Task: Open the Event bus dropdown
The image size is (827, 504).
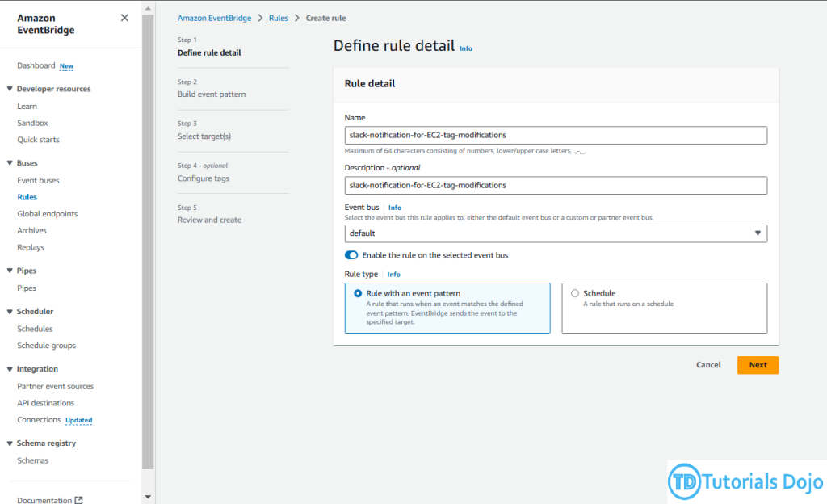Action: click(x=556, y=233)
